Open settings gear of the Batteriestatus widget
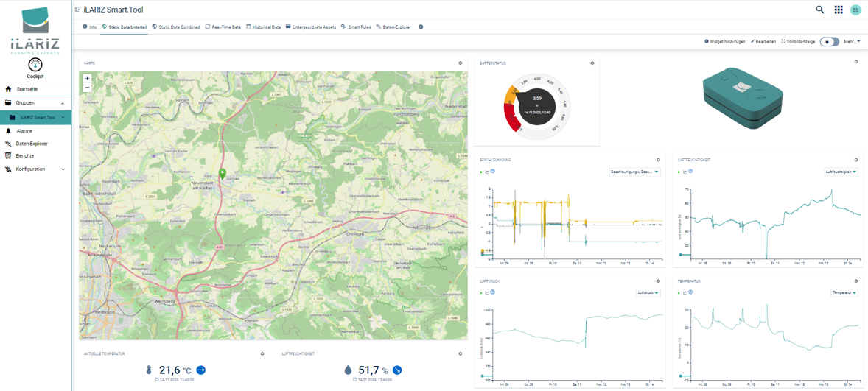 pos(592,63)
